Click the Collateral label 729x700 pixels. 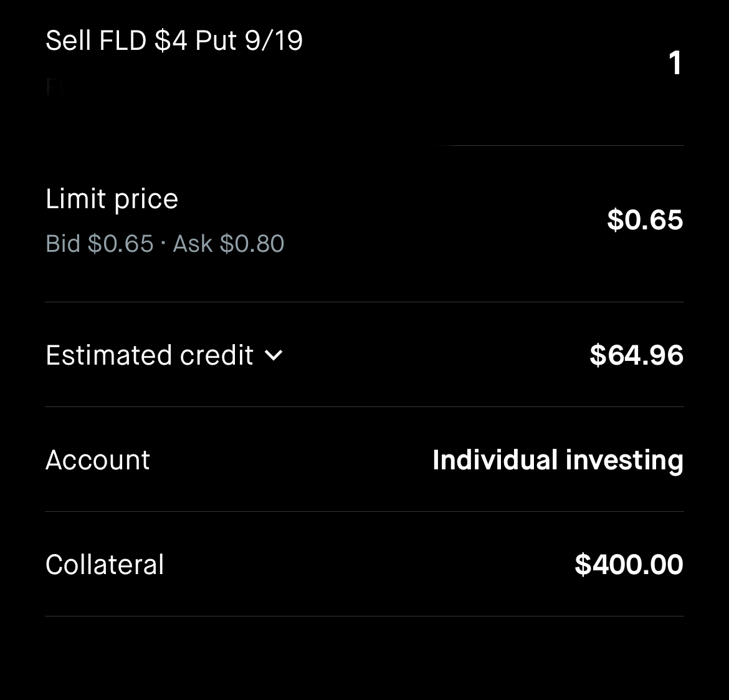coord(105,565)
